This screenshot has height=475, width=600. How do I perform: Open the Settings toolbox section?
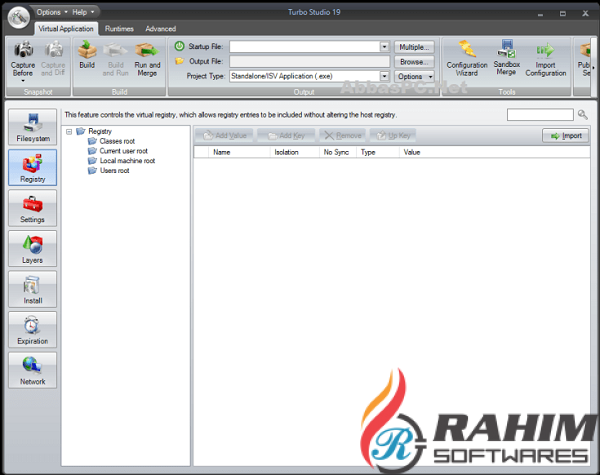pos(33,208)
